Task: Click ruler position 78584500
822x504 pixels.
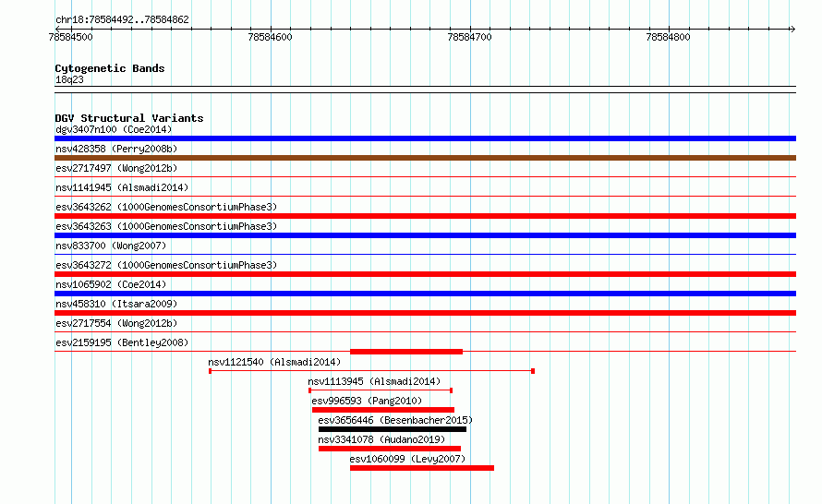Action: tap(70, 37)
